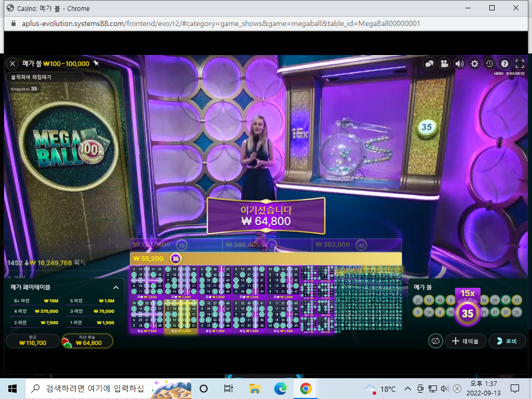
Task: Close the Mega Ball game with X
Action: [12, 63]
